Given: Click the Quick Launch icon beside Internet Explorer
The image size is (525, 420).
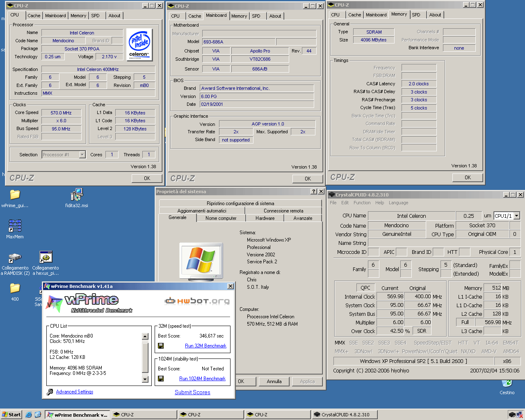Looking at the screenshot, I should pyautogui.click(x=38, y=415).
